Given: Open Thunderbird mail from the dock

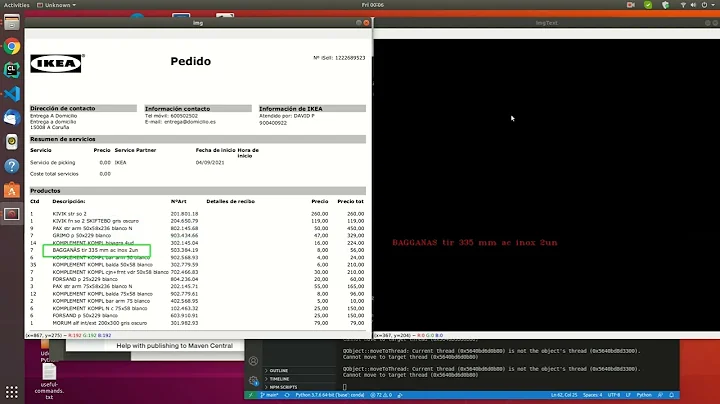Looking at the screenshot, I should [11, 118].
